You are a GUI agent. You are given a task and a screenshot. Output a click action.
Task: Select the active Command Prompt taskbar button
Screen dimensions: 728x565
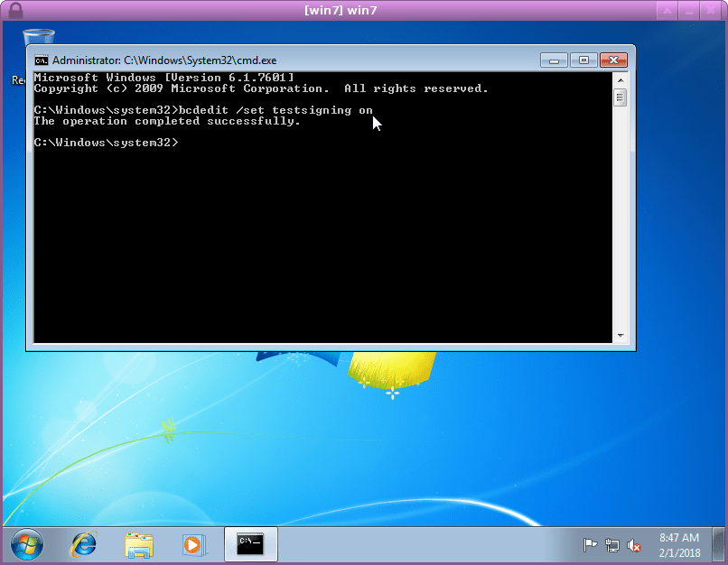click(x=250, y=544)
